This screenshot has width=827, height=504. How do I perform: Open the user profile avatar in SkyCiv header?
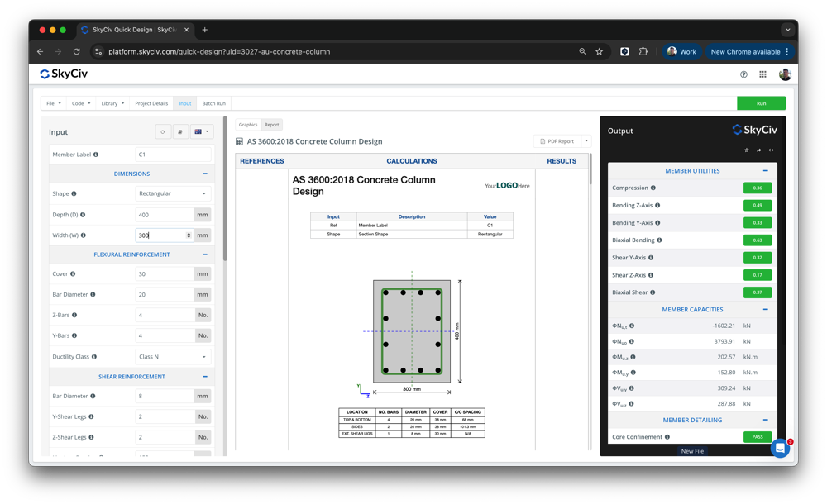pyautogui.click(x=785, y=74)
